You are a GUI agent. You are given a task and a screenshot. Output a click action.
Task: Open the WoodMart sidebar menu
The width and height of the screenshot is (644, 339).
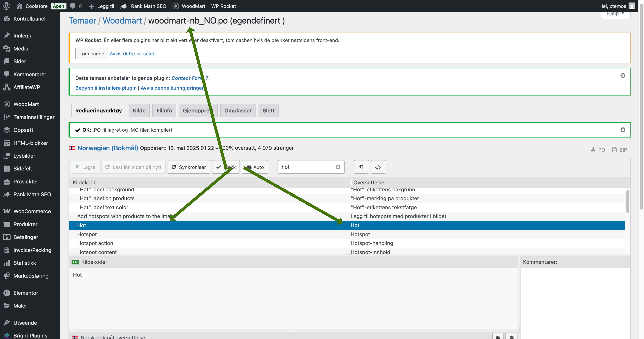[30, 104]
